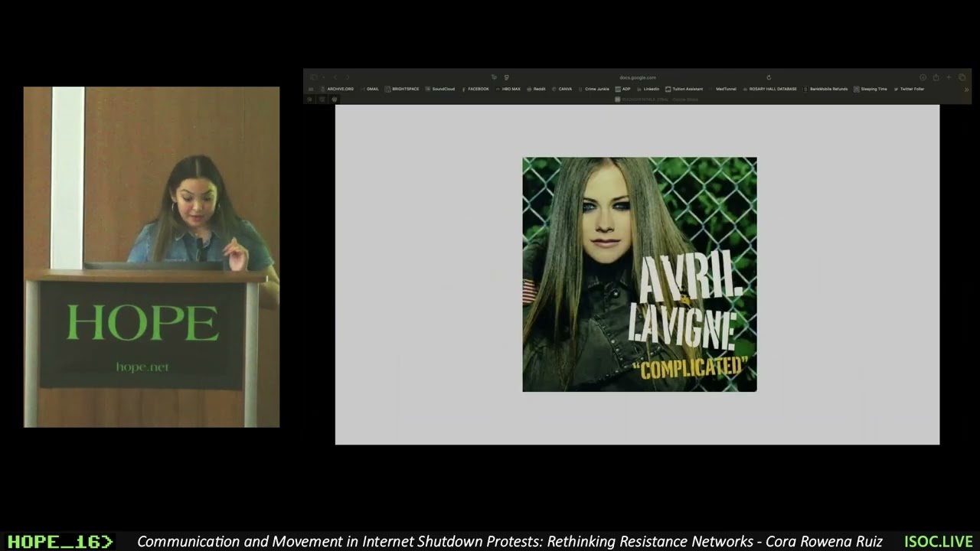Viewport: 980px width, 551px height.
Task: Click the ISOC.LIVE text in bottom banner
Action: [x=938, y=542]
